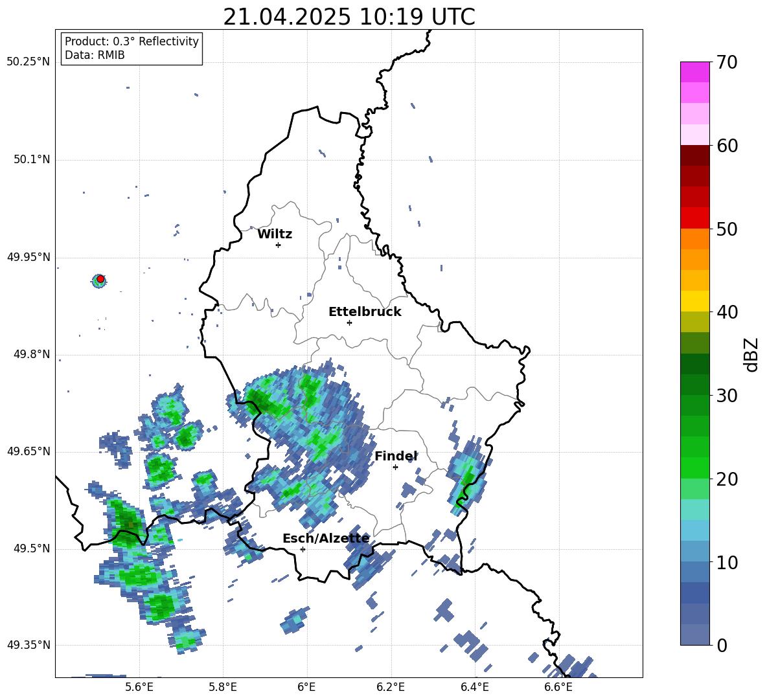The image size is (767, 700).
Task: Click the 49.95°N latitude label
Action: coord(29,257)
